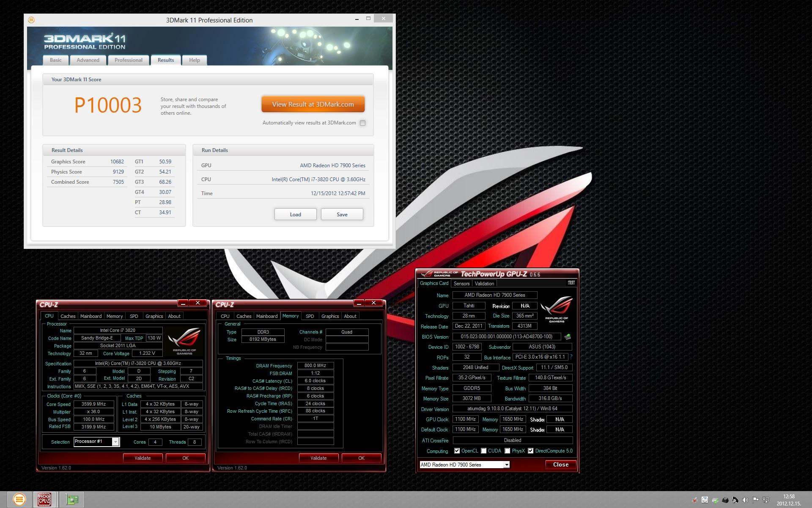Open Sensors tab in GPU-Z
The height and width of the screenshot is (508, 812).
point(461,284)
